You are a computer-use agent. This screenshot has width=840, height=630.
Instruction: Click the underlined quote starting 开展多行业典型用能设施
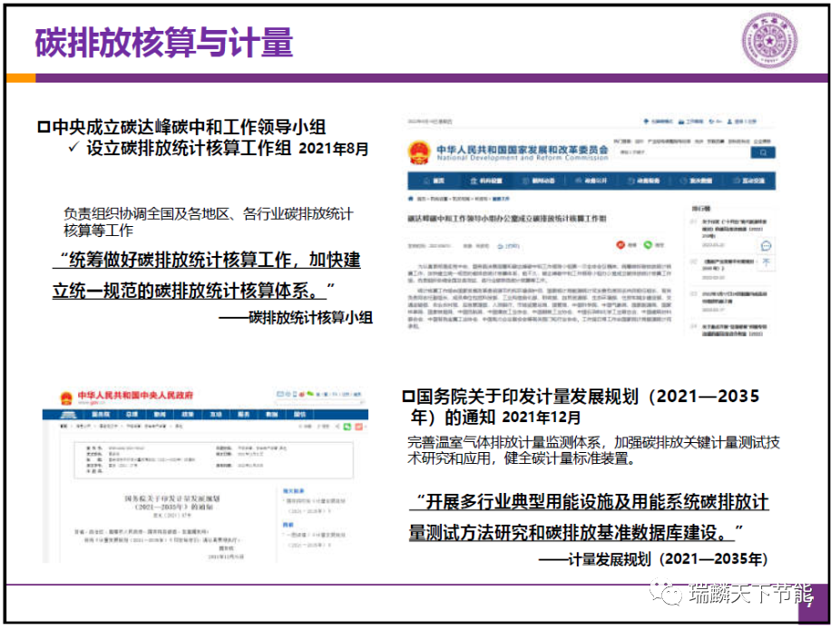pyautogui.click(x=589, y=517)
